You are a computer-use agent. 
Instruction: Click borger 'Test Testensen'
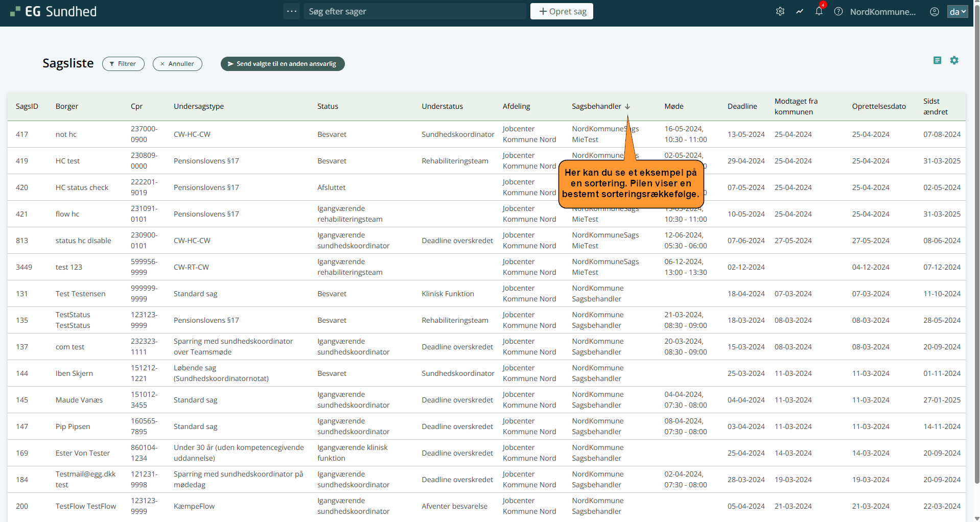[81, 294]
